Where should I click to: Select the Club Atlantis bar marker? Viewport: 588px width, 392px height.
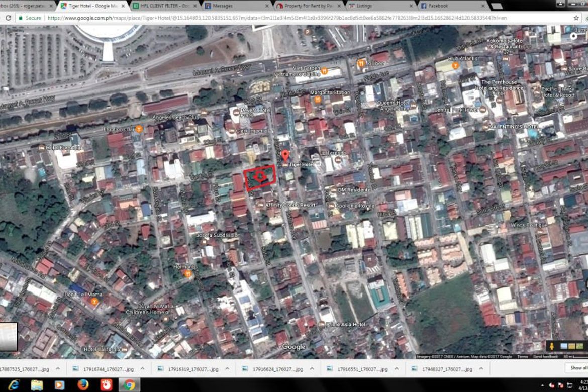coord(456,66)
